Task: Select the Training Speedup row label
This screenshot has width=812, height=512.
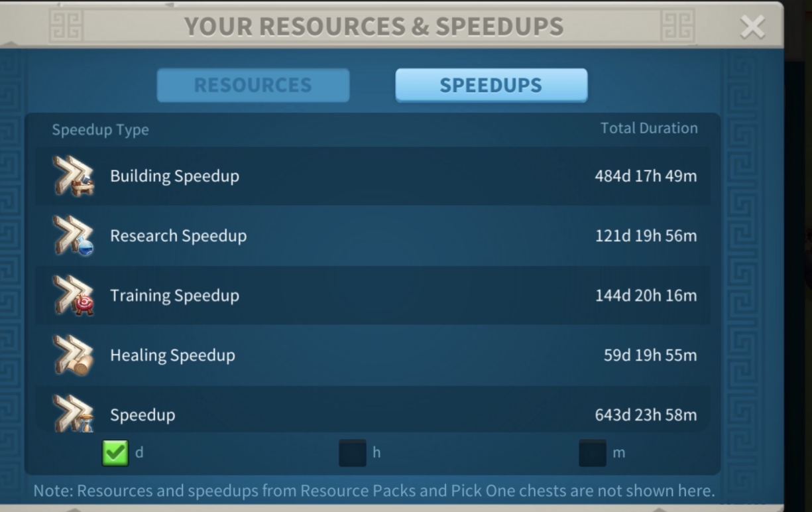Action: tap(174, 296)
